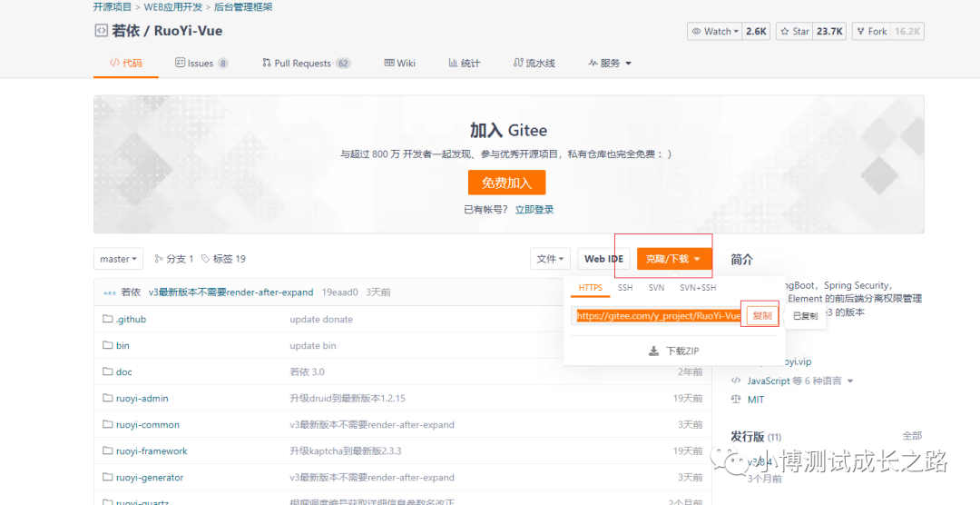Click the latest commit author 若依
This screenshot has width=980, height=505.
(131, 292)
